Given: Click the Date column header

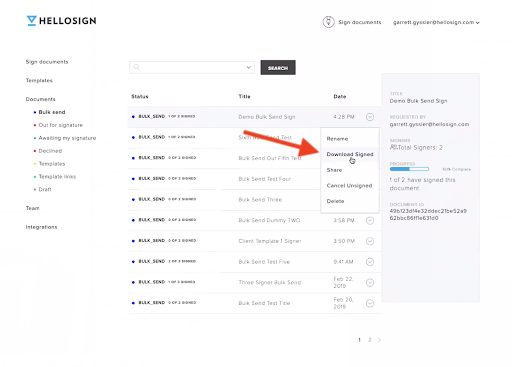Looking at the screenshot, I should click(x=340, y=97).
